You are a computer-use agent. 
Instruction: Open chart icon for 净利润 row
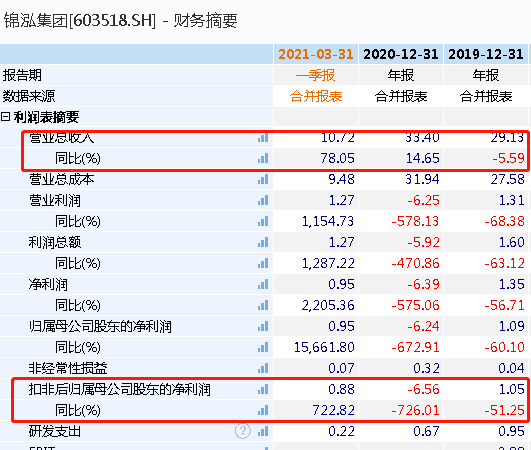[x=263, y=284]
